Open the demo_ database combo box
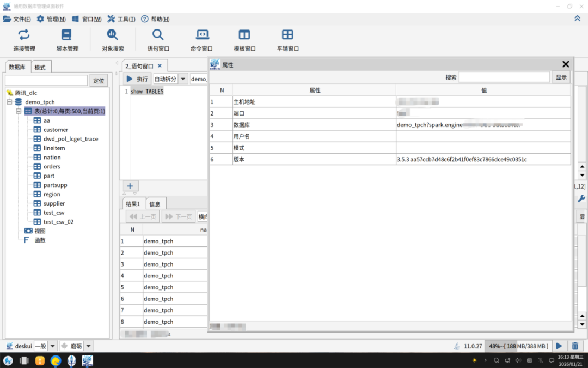This screenshot has height=368, width=588. tap(199, 79)
